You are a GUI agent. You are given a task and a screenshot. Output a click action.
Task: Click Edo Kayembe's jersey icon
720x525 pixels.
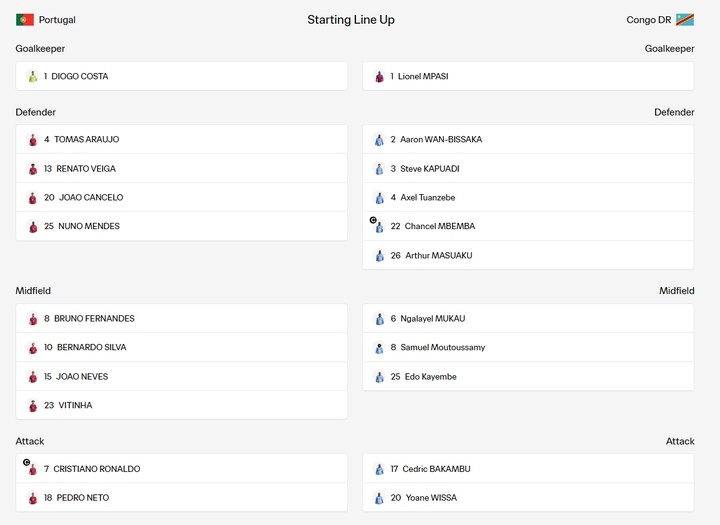379,377
